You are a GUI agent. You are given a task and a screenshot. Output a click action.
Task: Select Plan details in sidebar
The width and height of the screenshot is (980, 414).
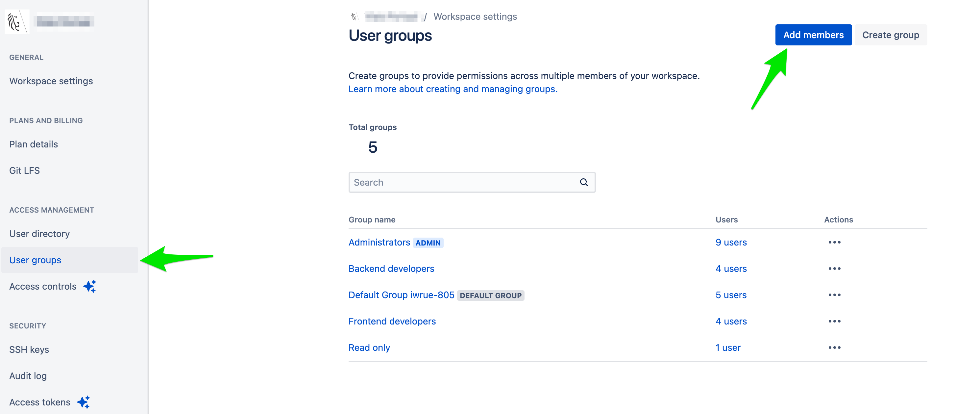[34, 144]
